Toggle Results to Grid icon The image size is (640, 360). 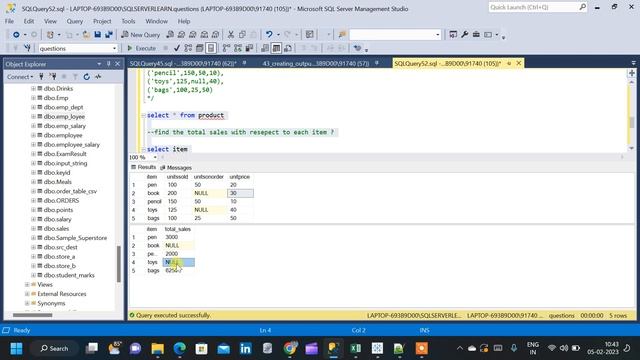[x=276, y=48]
